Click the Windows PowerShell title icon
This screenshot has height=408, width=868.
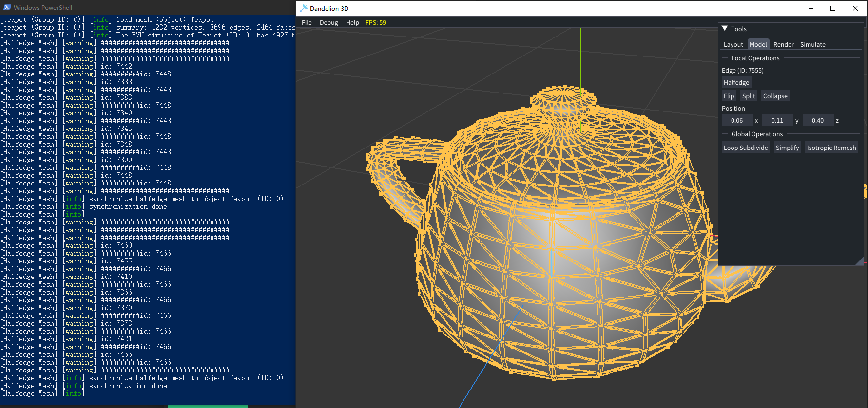coord(7,7)
